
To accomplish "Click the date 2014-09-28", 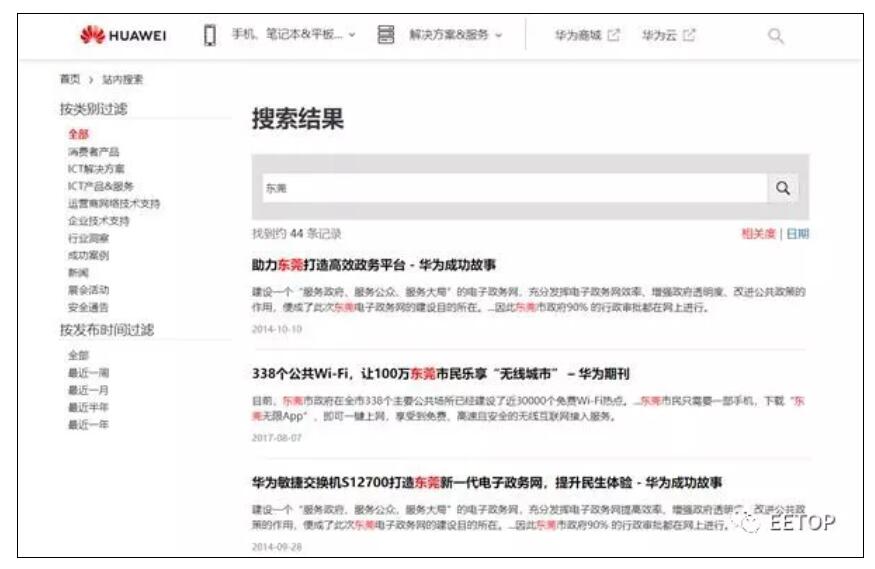I will coord(277,546).
